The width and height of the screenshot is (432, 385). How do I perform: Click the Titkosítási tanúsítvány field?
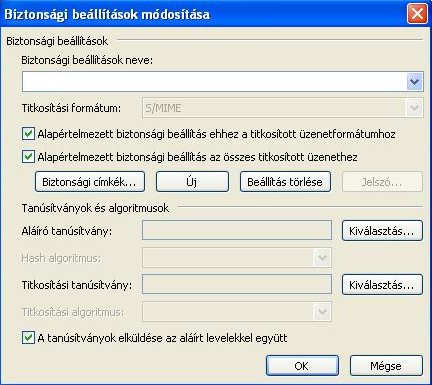click(237, 284)
